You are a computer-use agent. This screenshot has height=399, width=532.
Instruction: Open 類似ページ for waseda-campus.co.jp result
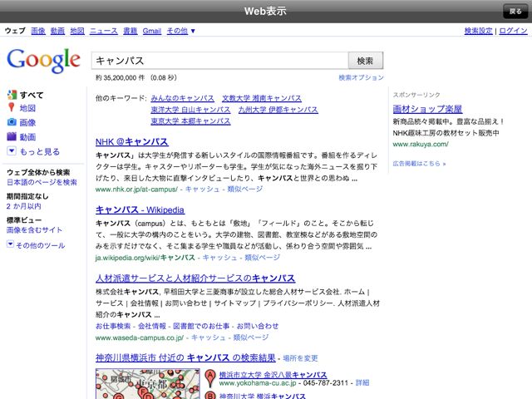point(251,337)
